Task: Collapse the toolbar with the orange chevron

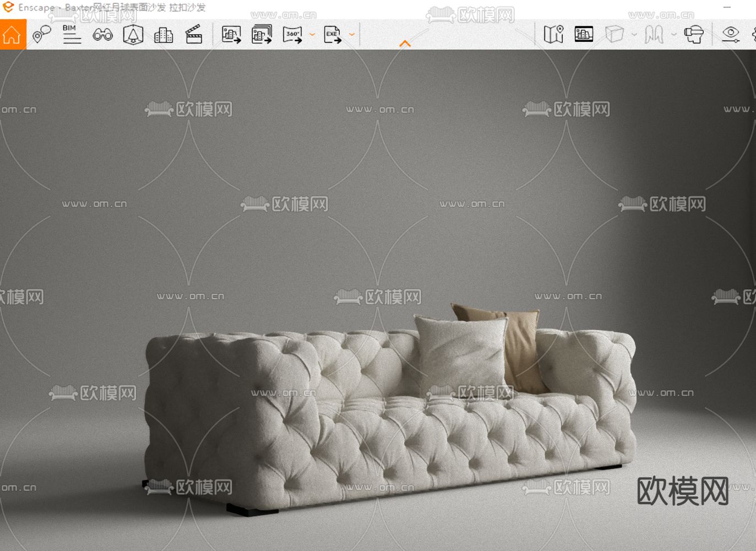Action: point(405,44)
